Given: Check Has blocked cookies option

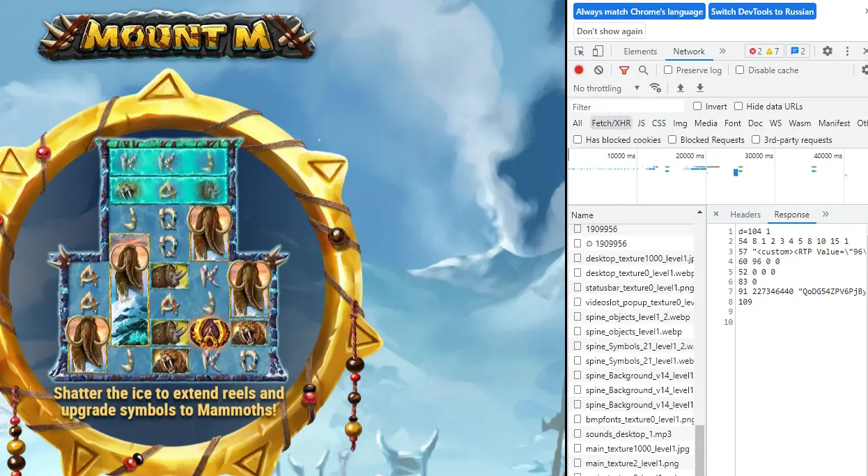Looking at the screenshot, I should (578, 139).
